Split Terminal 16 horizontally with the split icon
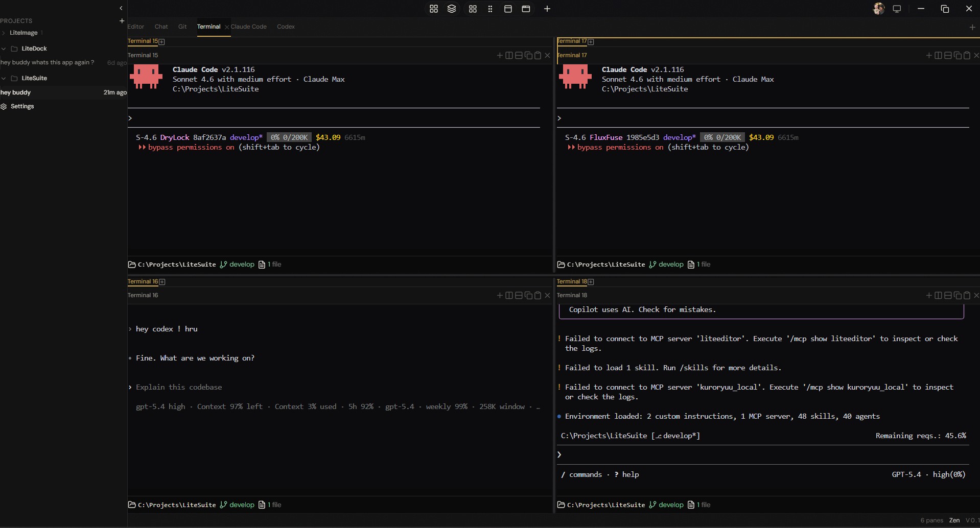Image resolution: width=980 pixels, height=528 pixels. pos(519,296)
